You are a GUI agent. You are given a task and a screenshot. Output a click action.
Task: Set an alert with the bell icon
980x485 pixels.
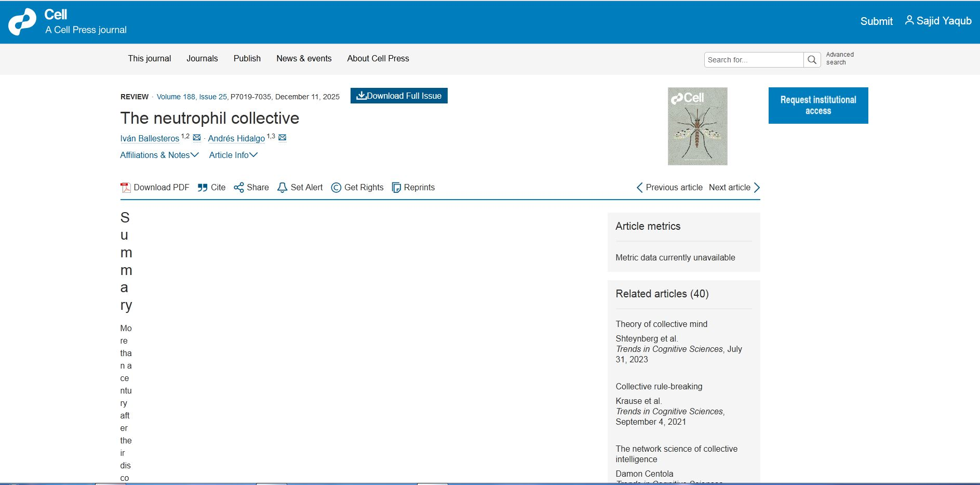click(282, 188)
